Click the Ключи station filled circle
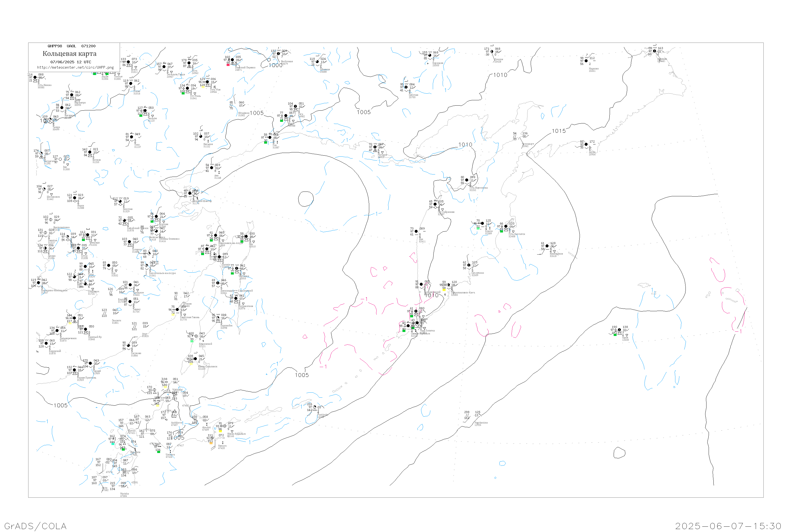 coord(483,223)
